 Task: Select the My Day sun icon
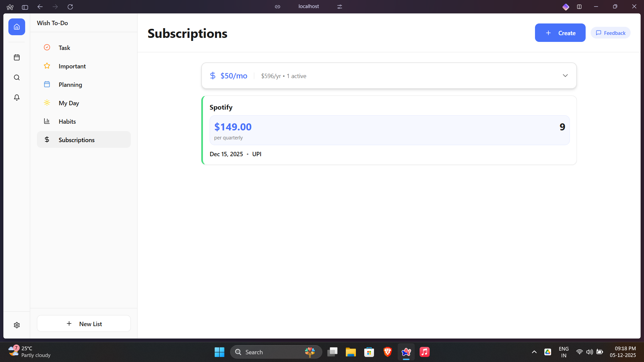pyautogui.click(x=47, y=103)
